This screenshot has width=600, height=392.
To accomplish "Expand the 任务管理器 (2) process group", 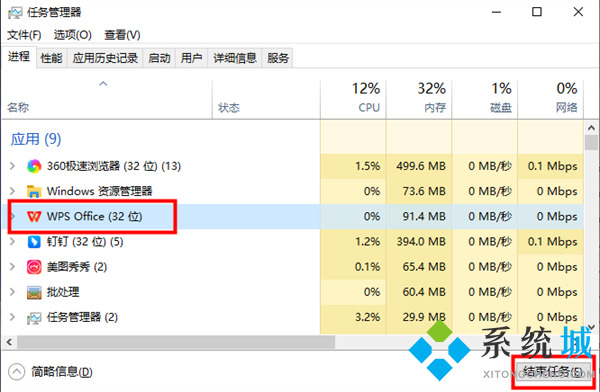I will coord(12,318).
